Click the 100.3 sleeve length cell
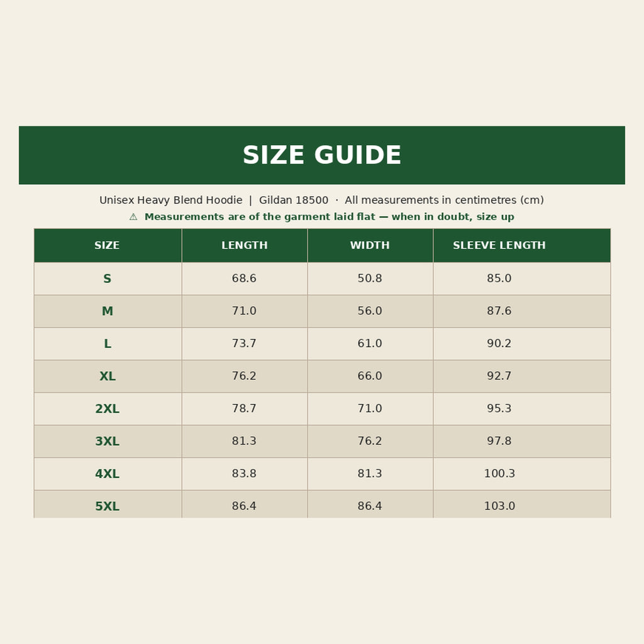Screen dimensions: 644x644 (x=499, y=473)
